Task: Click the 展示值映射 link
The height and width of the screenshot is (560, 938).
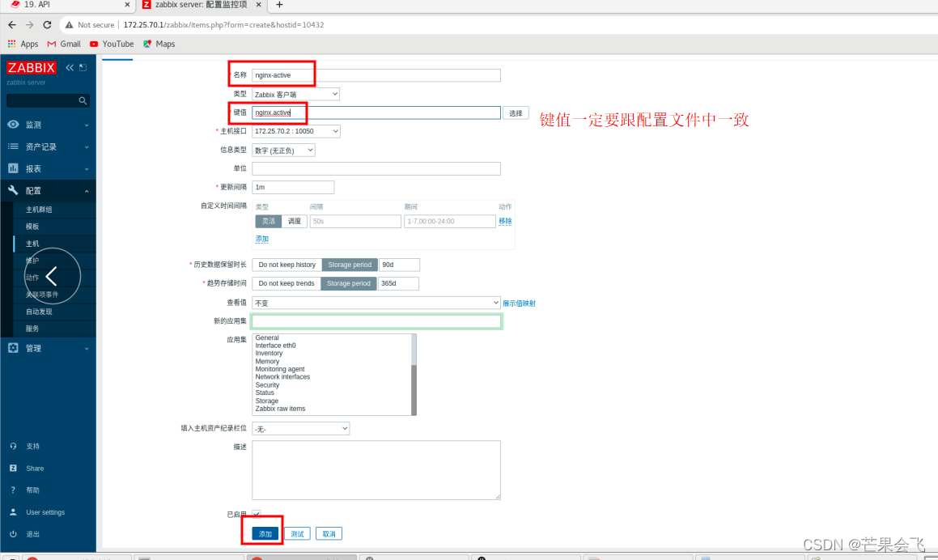Action: [x=520, y=303]
